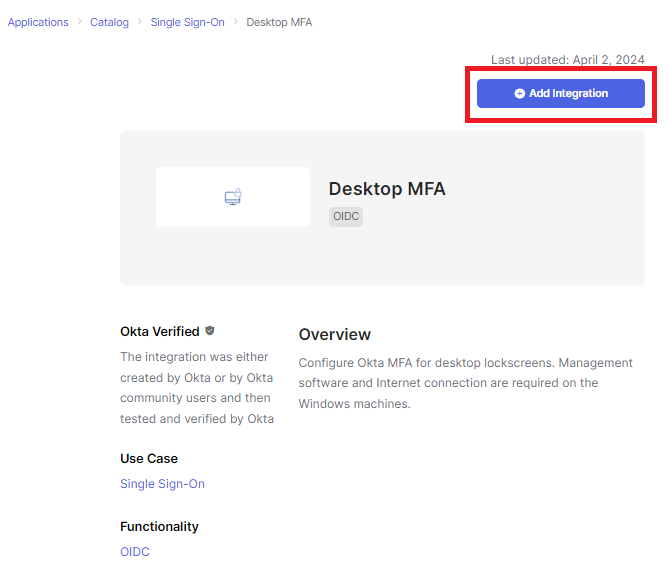
Task: Click the Desktop MFA heading title
Action: point(387,189)
